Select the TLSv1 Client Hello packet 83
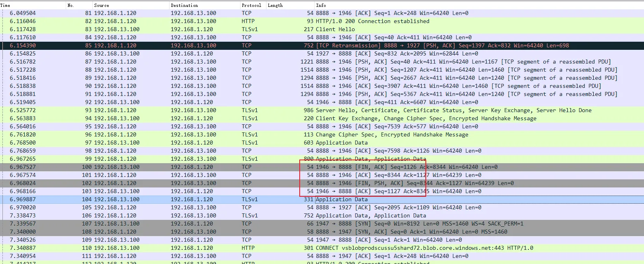The width and height of the screenshot is (644, 264). coord(335,29)
